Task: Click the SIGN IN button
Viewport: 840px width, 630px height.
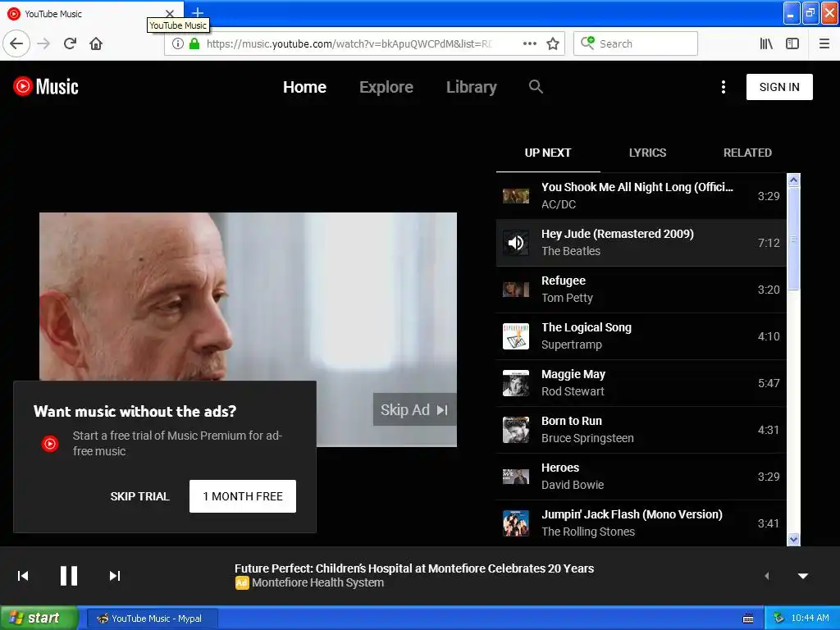Action: (779, 87)
